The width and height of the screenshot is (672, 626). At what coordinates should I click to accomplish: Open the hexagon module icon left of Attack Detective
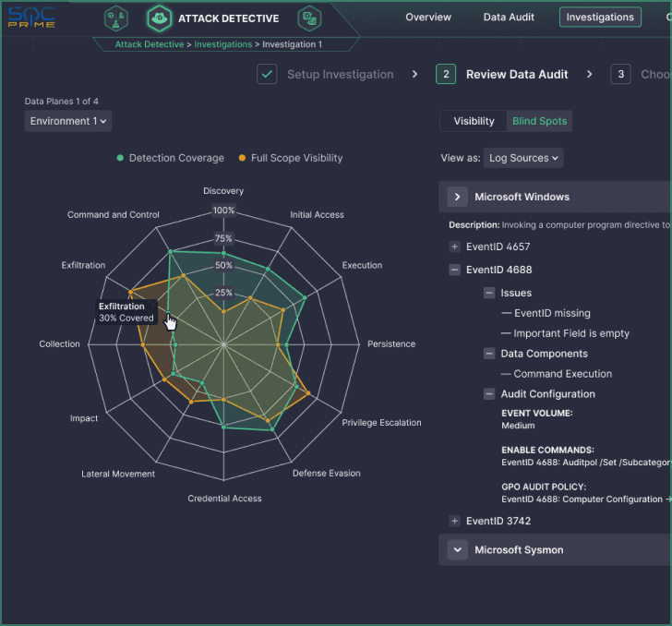[115, 18]
